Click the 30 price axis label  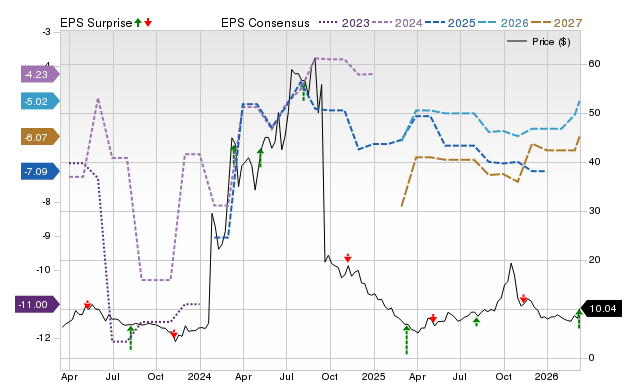coord(594,211)
